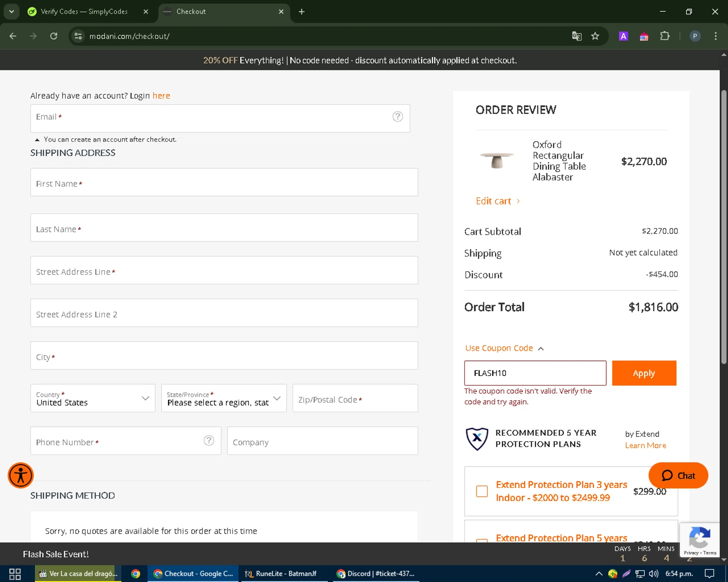Open the Ver La casa del dragón taskbar item
Image resolution: width=728 pixels, height=582 pixels.
click(x=78, y=574)
